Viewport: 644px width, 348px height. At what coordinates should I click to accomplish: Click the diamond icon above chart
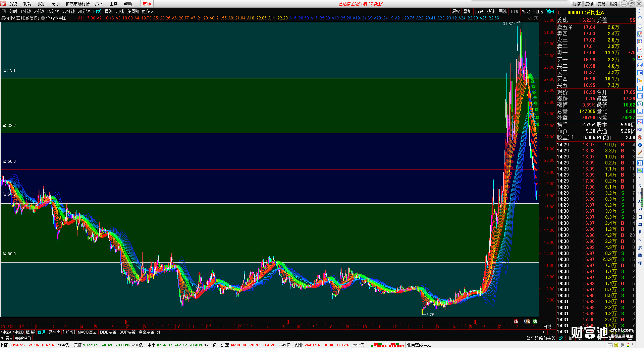pyautogui.click(x=530, y=18)
